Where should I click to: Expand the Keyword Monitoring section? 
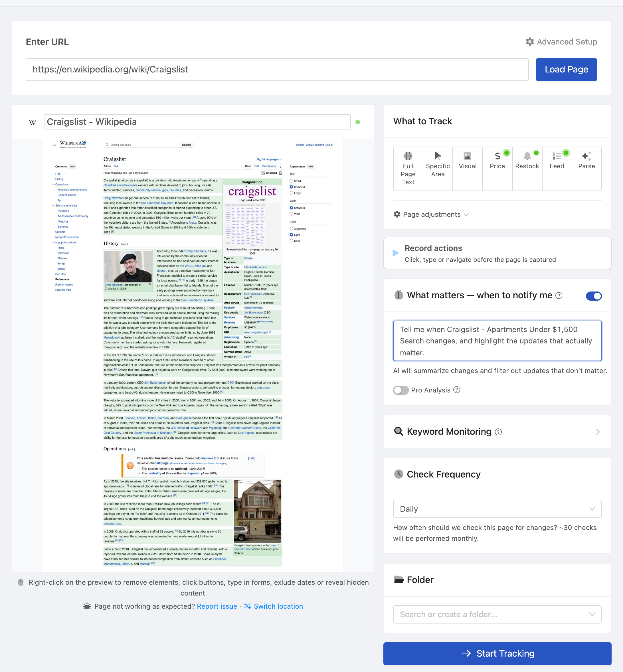pyautogui.click(x=497, y=432)
